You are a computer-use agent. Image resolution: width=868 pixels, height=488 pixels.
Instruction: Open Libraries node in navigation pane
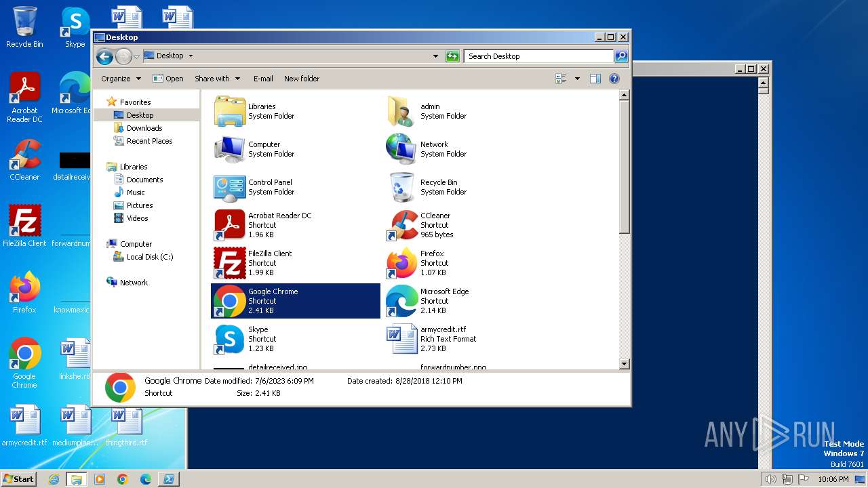134,167
